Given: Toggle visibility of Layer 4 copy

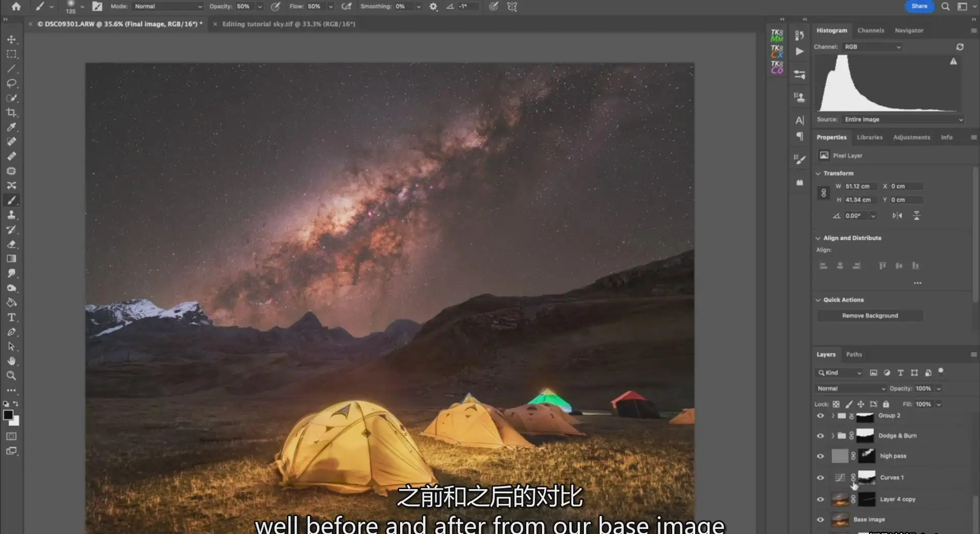Looking at the screenshot, I should pyautogui.click(x=820, y=500).
